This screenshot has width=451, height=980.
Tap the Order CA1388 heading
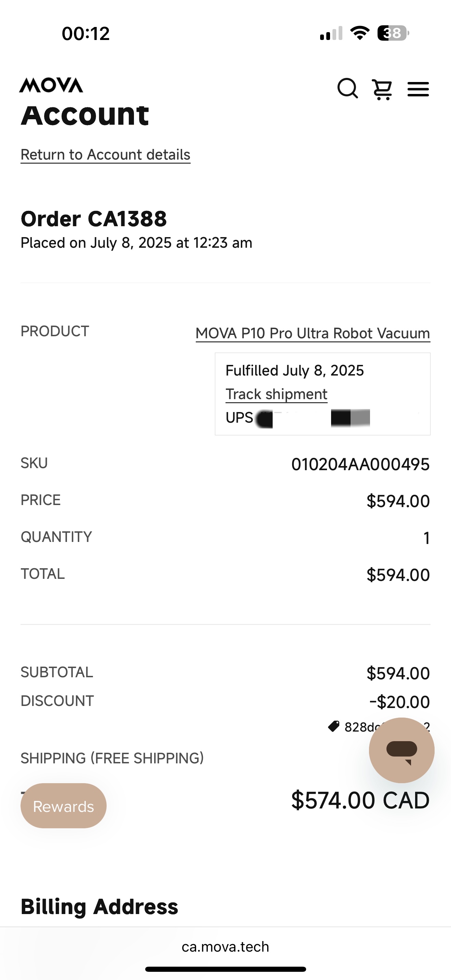pyautogui.click(x=94, y=219)
